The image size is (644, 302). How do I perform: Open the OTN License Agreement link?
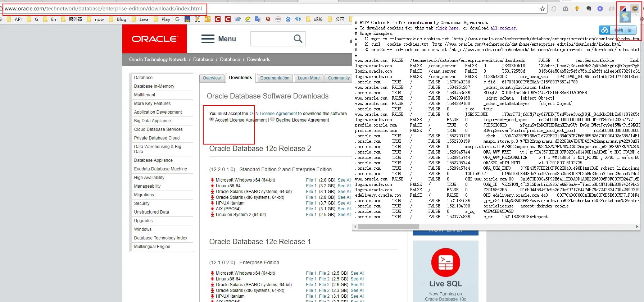pos(273,114)
